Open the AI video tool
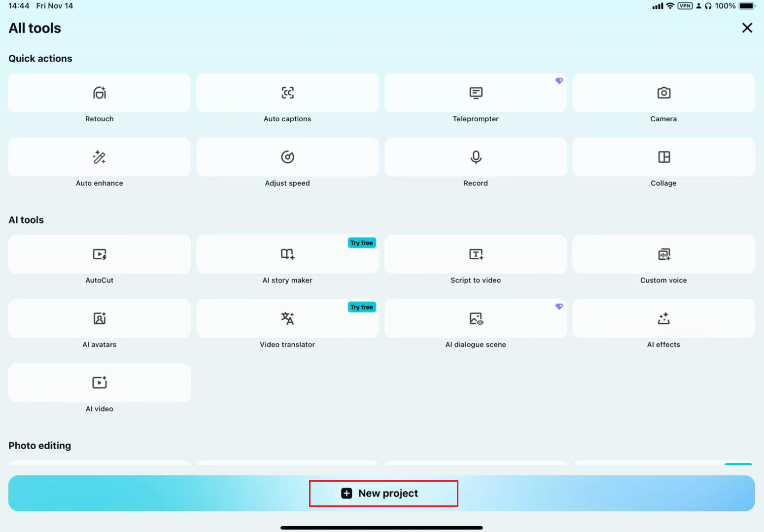 [100, 383]
